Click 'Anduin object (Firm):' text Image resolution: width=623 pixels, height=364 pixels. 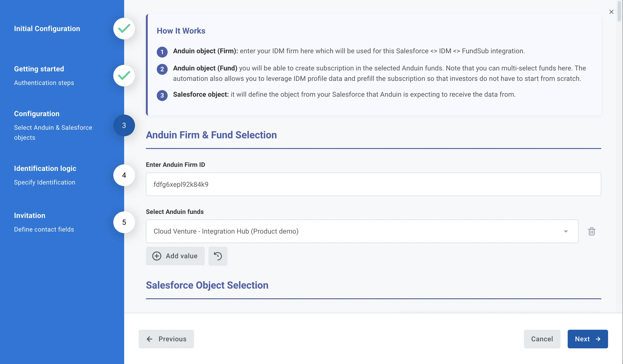[206, 51]
